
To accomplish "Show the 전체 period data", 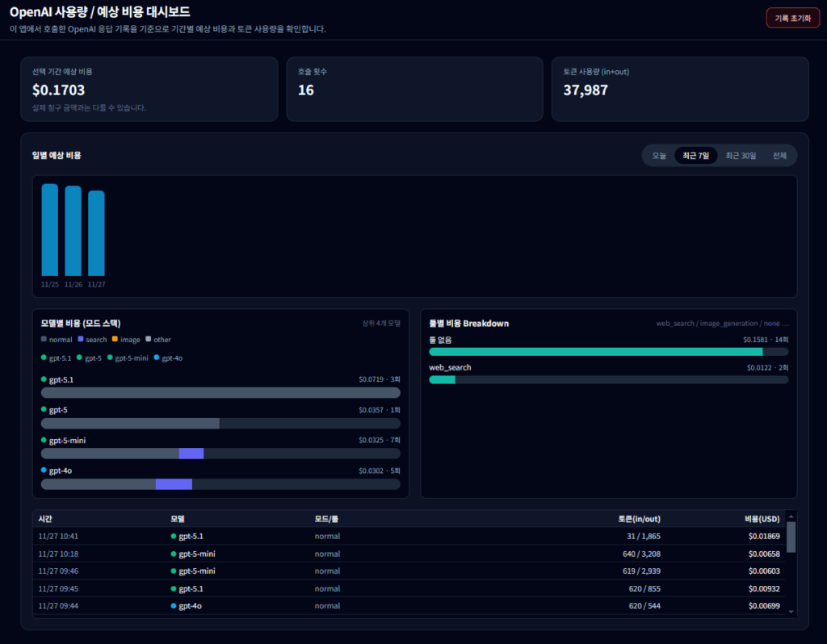I will tap(779, 156).
